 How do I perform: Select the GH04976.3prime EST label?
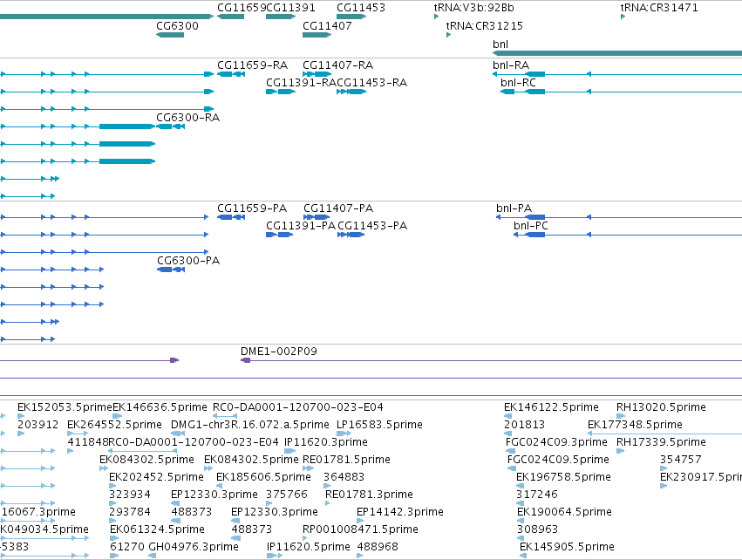[194, 547]
